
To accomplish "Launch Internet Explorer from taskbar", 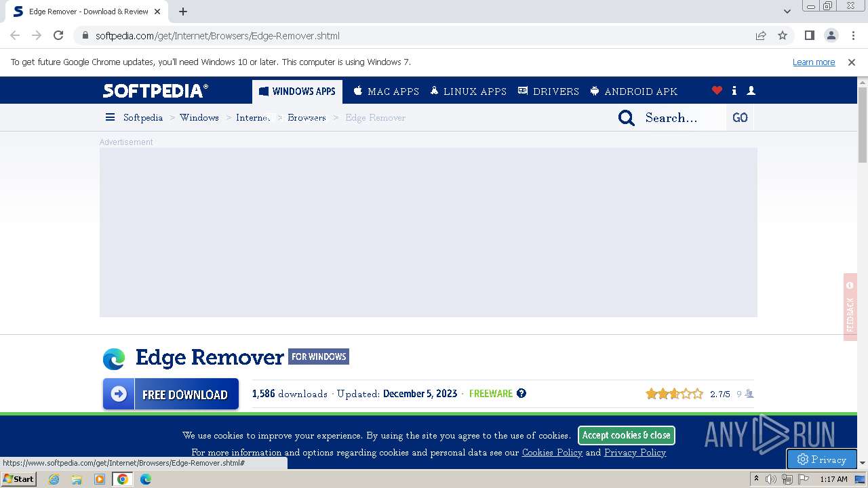I will pos(54,479).
